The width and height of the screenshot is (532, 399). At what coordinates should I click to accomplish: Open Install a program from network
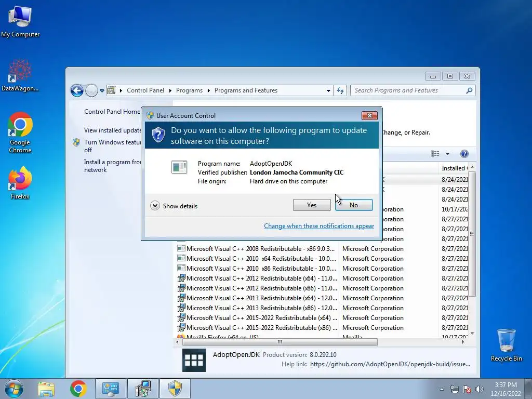click(112, 166)
